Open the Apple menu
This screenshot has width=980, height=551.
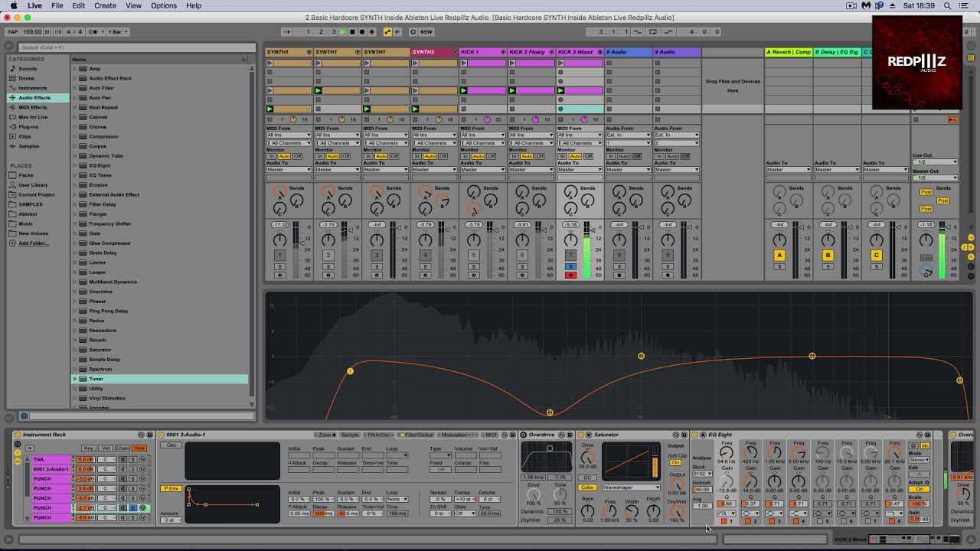point(13,5)
